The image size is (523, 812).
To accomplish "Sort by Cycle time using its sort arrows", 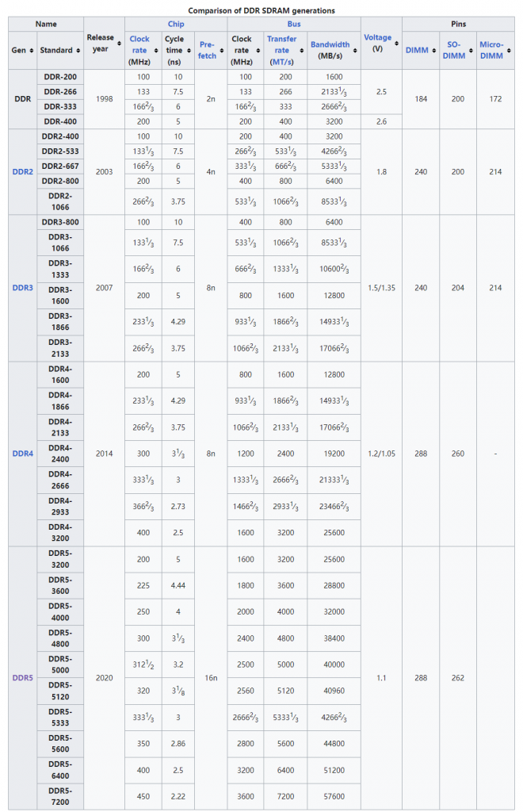I will tap(187, 51).
